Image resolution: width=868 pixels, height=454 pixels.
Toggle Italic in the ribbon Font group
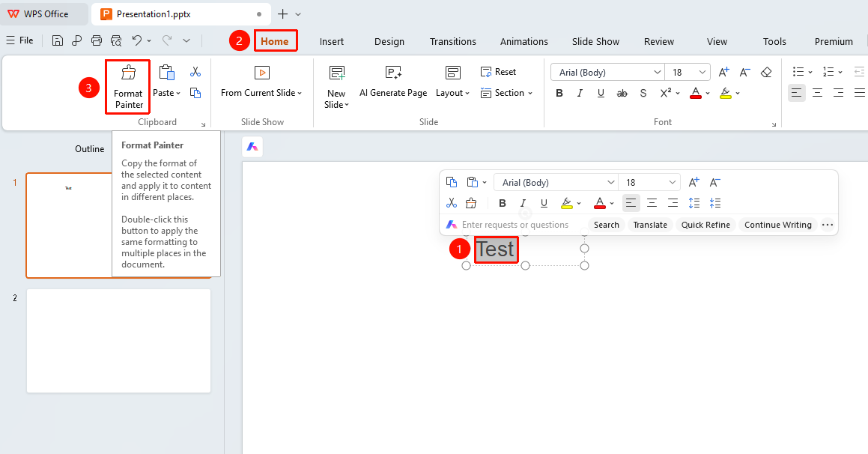tap(580, 93)
